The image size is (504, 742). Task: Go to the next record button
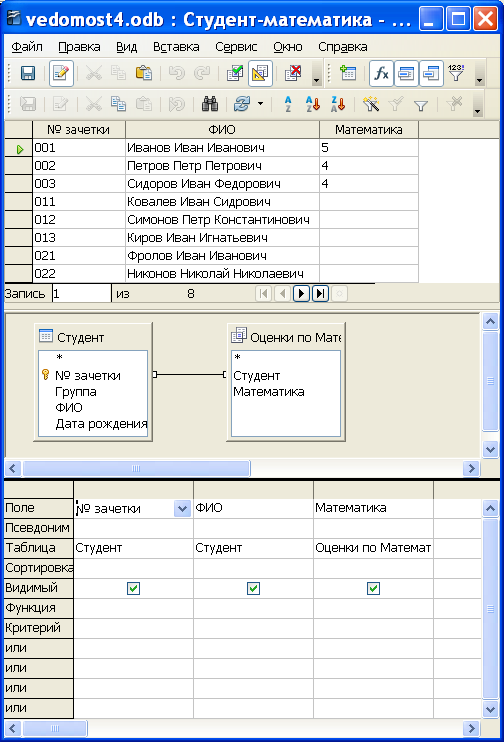pyautogui.click(x=301, y=294)
